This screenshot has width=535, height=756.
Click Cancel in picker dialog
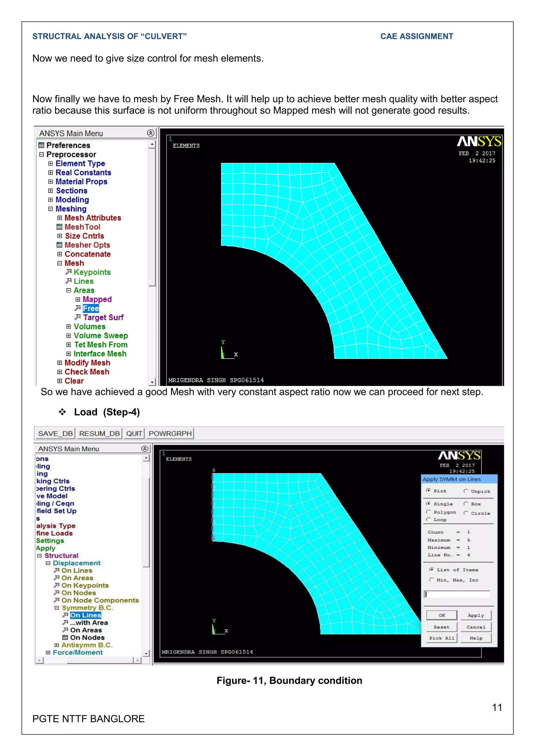click(x=476, y=627)
